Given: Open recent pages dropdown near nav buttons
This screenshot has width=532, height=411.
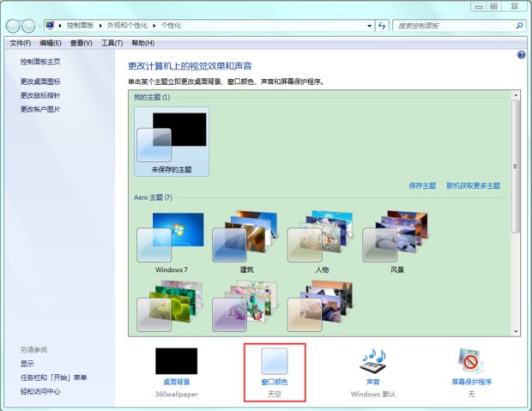Looking at the screenshot, I should 39,26.
